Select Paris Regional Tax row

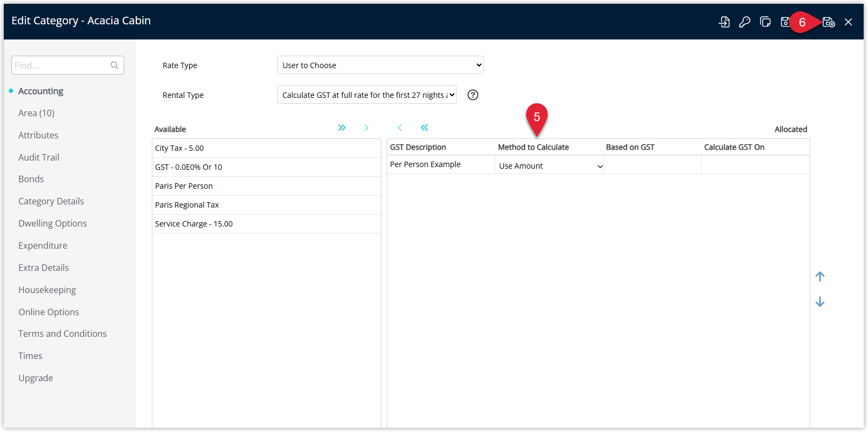266,205
